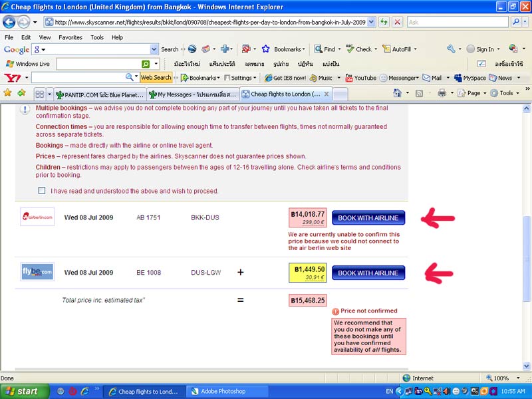Switch to the PANTIP.COM Blue Planet tab

coord(100,94)
